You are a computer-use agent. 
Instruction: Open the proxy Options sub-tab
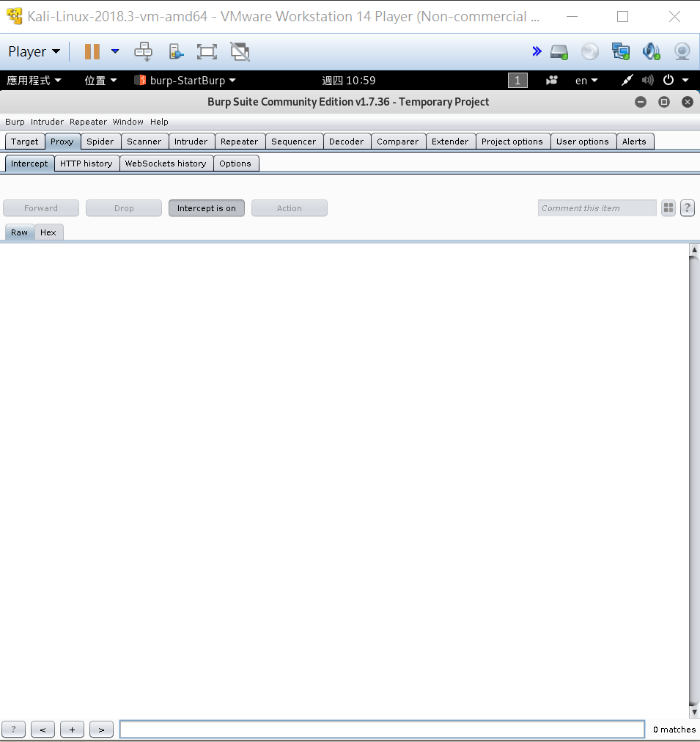(x=235, y=164)
